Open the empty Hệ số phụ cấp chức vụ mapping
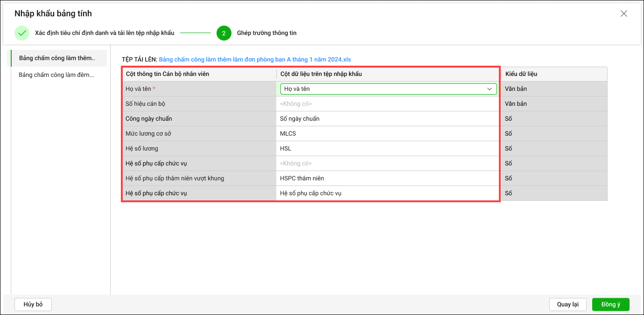The image size is (644, 315). 387,164
